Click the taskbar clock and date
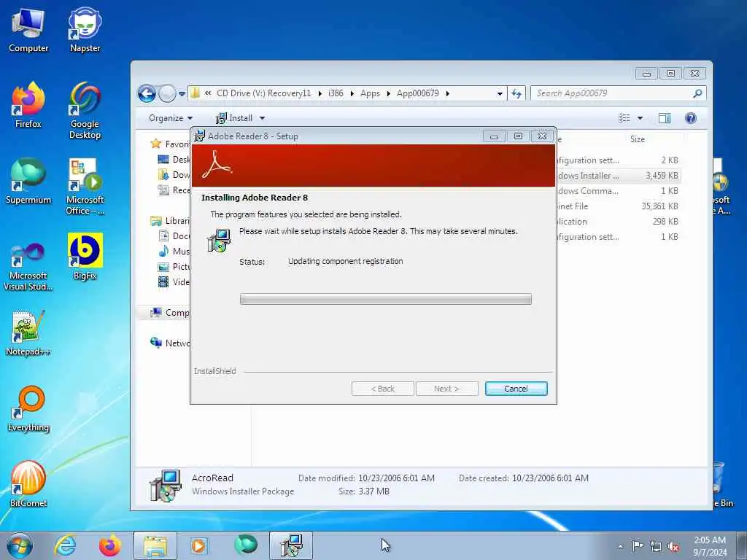Viewport: 747px width, 560px height. pyautogui.click(x=710, y=546)
